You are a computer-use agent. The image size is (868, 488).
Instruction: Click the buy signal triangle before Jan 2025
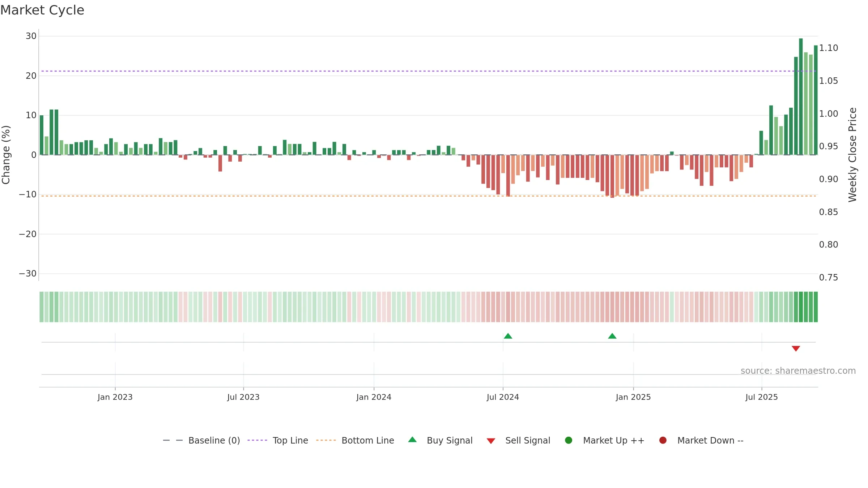612,336
